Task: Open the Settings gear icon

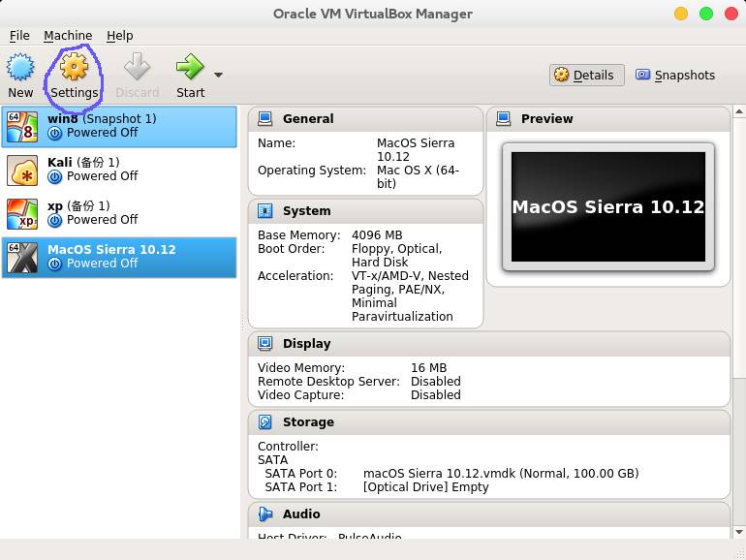Action: pos(75,67)
